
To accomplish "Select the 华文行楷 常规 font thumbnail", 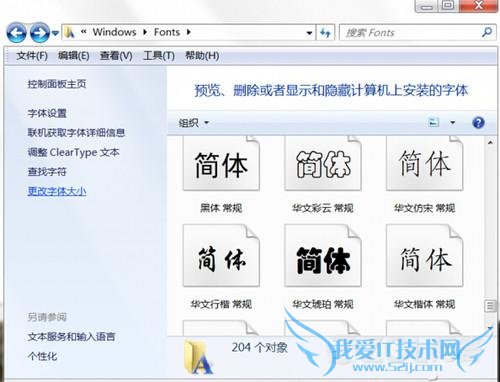I will (x=221, y=255).
